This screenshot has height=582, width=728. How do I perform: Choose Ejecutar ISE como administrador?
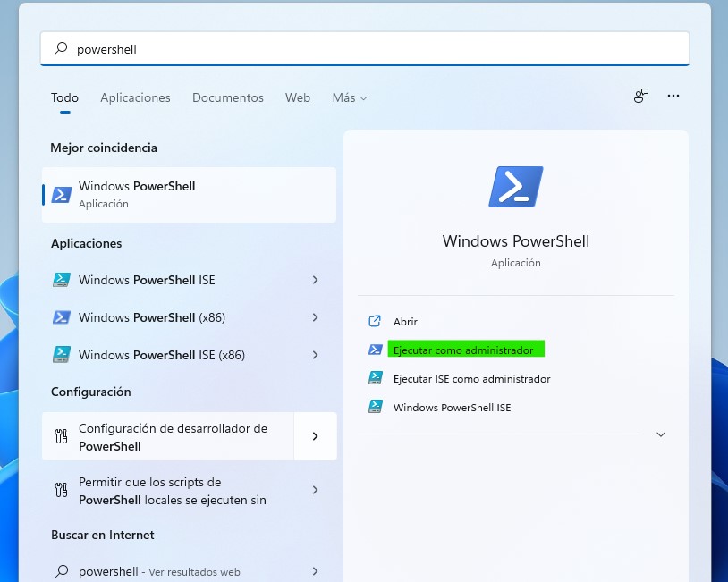pyautogui.click(x=471, y=379)
